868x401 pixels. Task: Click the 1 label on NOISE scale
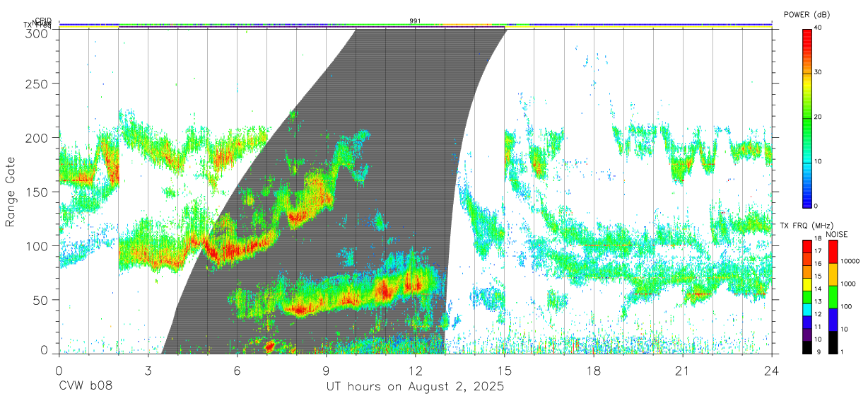coord(841,351)
